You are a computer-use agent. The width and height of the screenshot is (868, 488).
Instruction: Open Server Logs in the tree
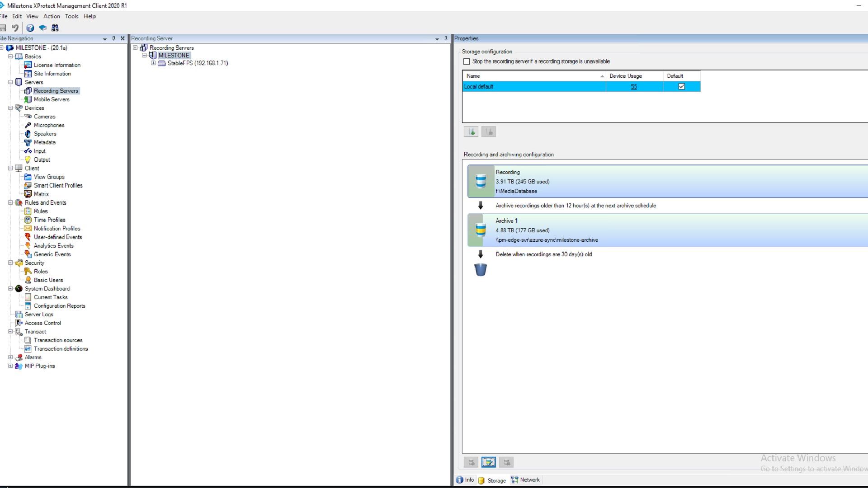pyautogui.click(x=39, y=314)
